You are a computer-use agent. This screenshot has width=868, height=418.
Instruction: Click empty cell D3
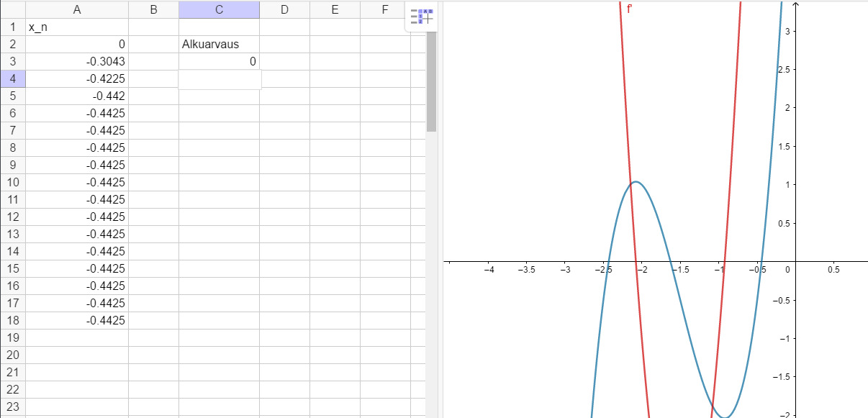pyautogui.click(x=284, y=62)
